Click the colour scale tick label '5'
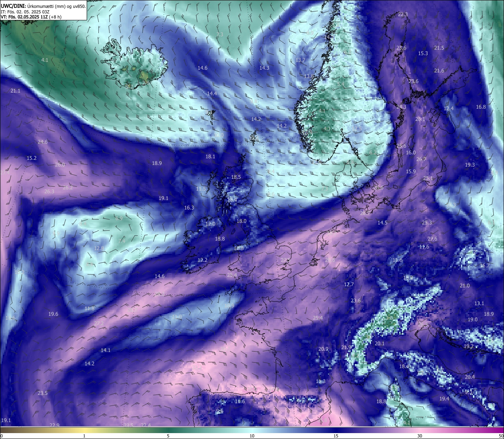504x439 pixels. [168, 436]
